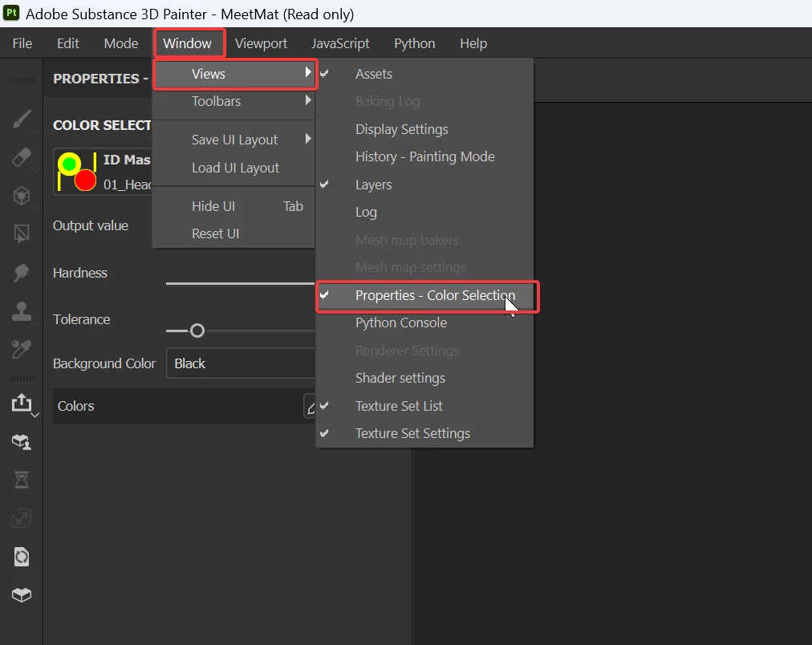Open dropdown chevron beside Paint brush
The width and height of the screenshot is (812, 645).
point(35,132)
